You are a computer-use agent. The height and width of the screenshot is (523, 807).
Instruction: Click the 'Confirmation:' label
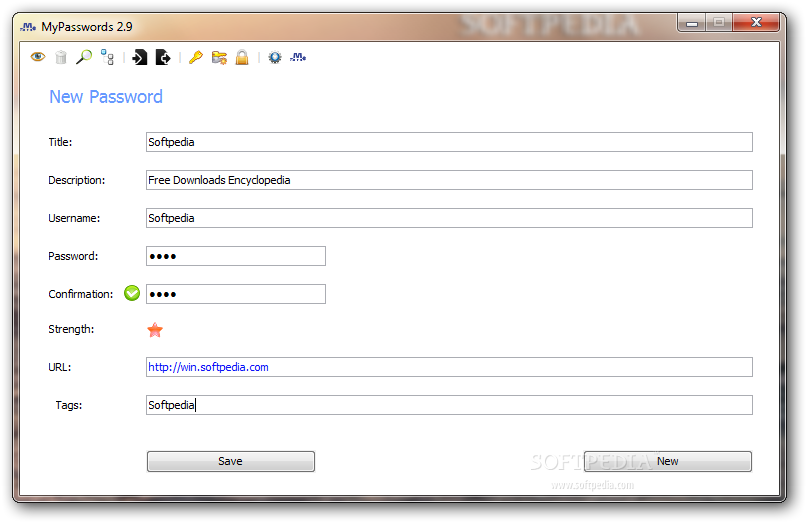coord(81,294)
